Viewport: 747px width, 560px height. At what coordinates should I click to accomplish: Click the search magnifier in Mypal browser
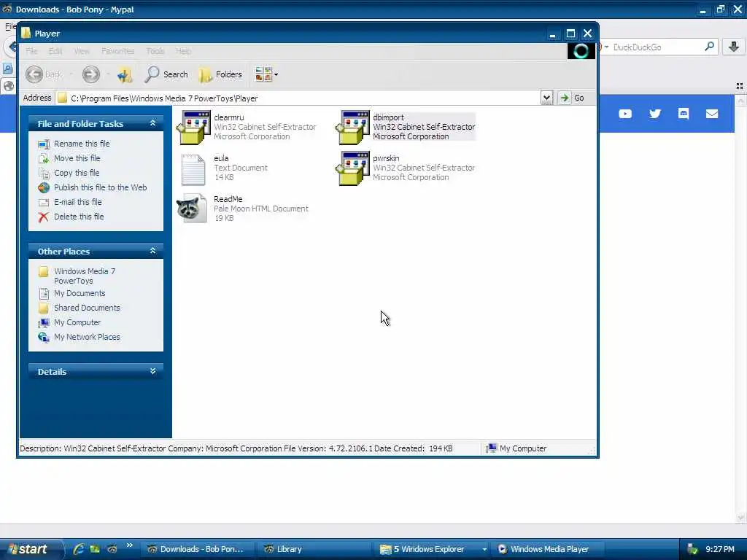tap(709, 47)
